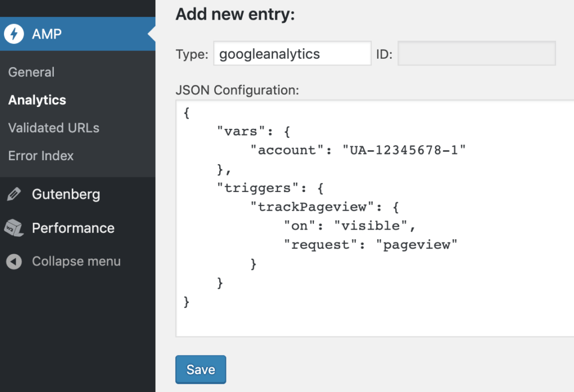This screenshot has height=392, width=574.
Task: Focus the Type field containing googleanalytics
Action: click(x=293, y=53)
